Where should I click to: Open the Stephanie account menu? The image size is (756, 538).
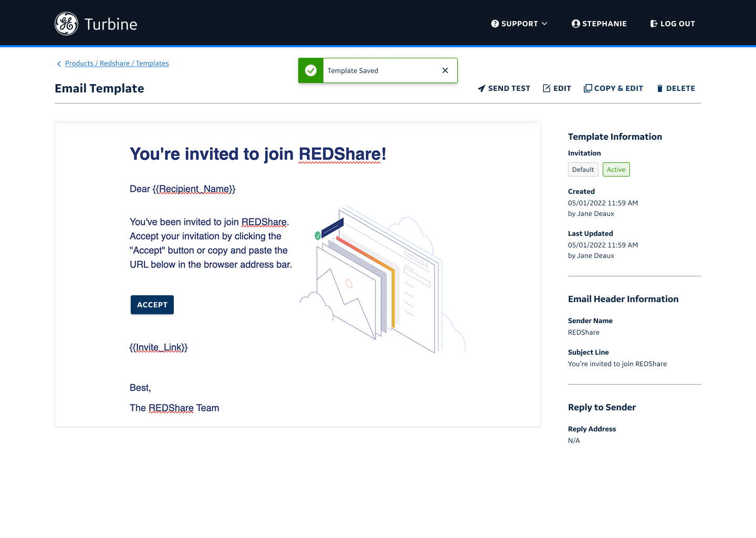(604, 24)
